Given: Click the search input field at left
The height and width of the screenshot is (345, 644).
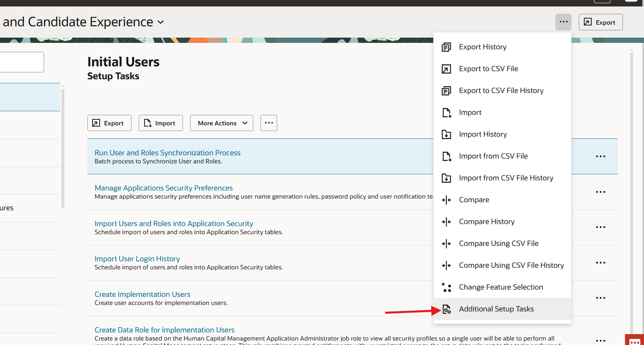Looking at the screenshot, I should point(22,62).
